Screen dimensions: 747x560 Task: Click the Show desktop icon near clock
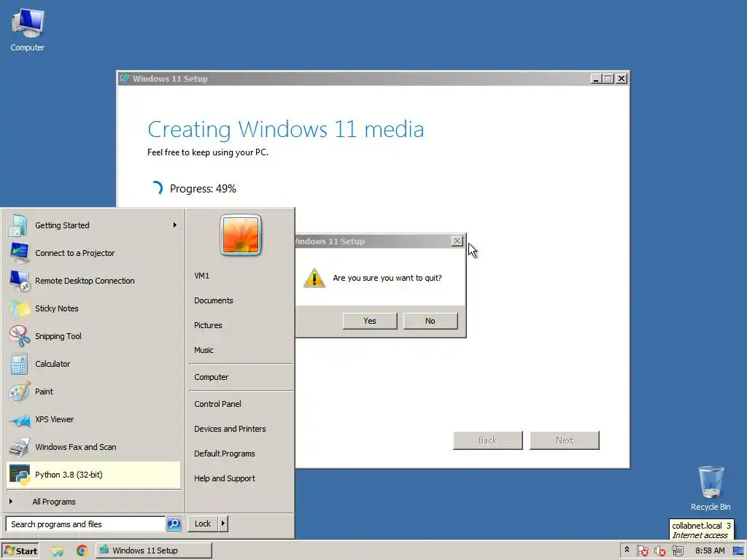[739, 551]
